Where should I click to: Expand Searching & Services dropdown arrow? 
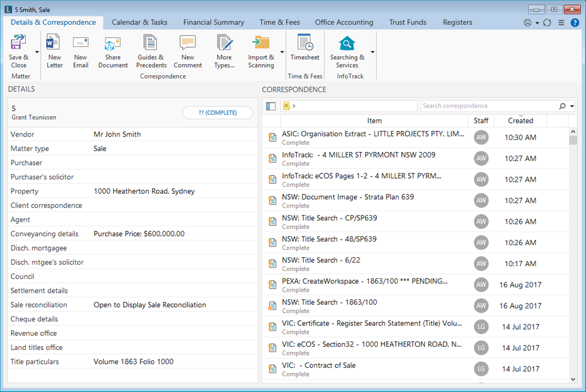[373, 52]
